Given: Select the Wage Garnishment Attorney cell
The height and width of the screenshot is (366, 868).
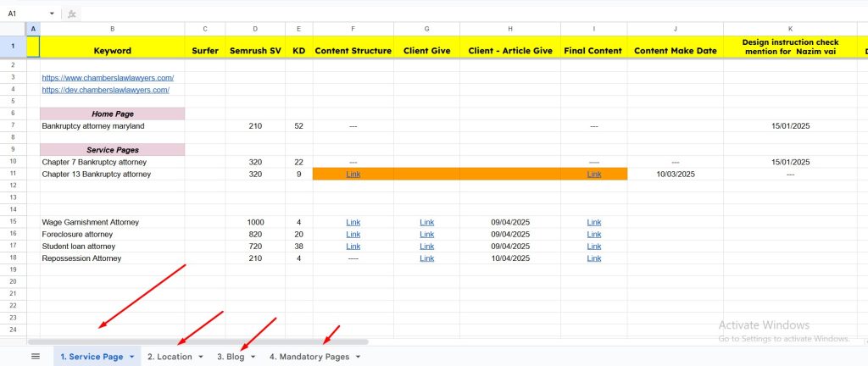Looking at the screenshot, I should (x=113, y=222).
